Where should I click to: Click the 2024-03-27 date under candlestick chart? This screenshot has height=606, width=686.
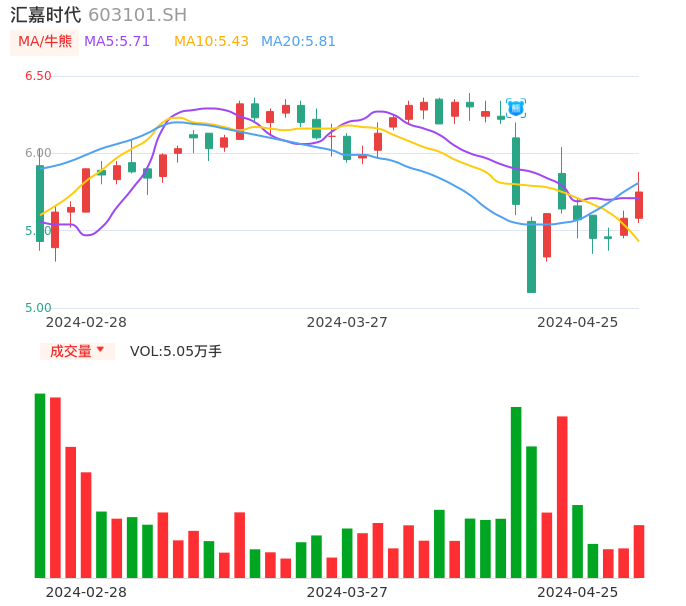point(347,323)
